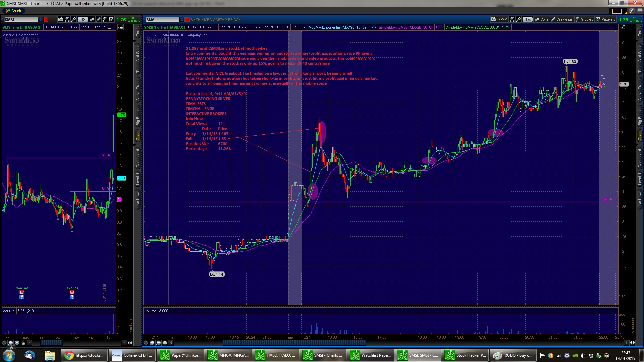Click SimpleMovingAvg 50 study label
Screen dimensions: 644x362
click(x=406, y=27)
